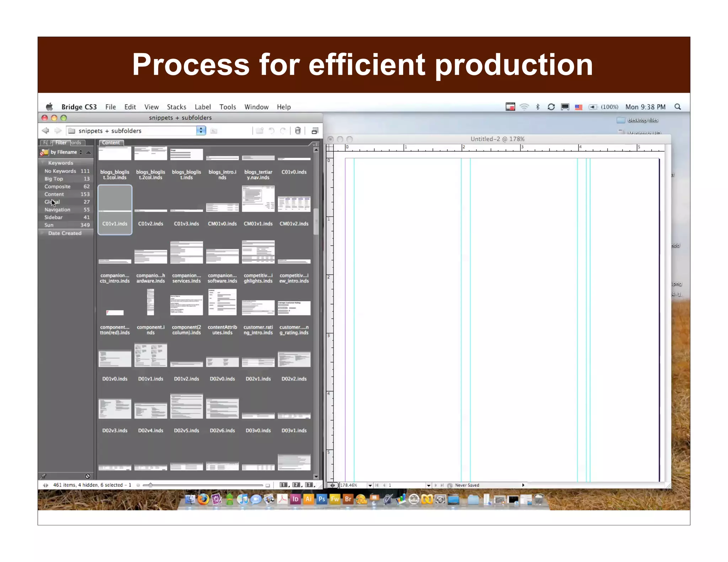Click the thumbnail size slider
Screen dimensions: 728x562
point(150,485)
